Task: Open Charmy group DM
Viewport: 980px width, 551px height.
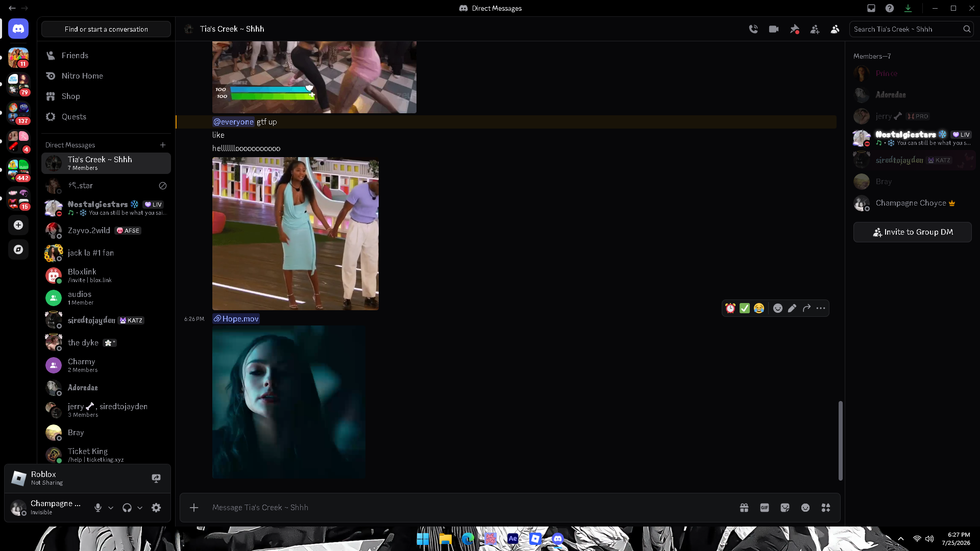Action: click(106, 365)
